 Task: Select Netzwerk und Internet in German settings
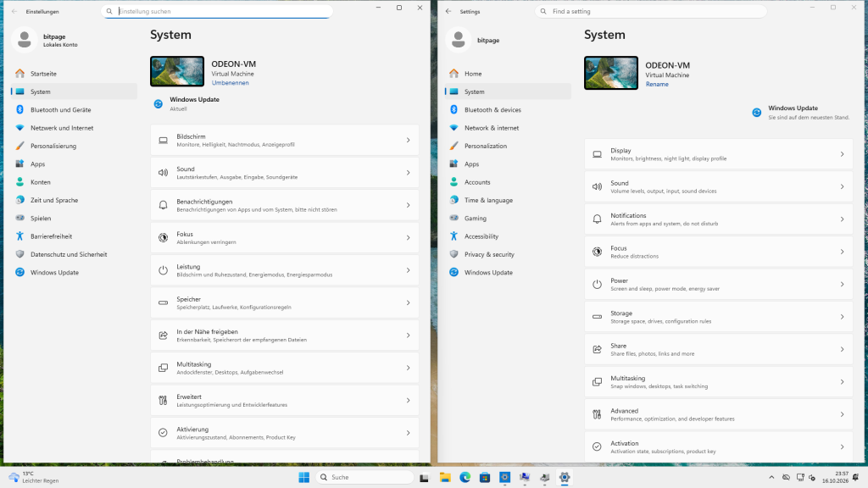coord(74,128)
